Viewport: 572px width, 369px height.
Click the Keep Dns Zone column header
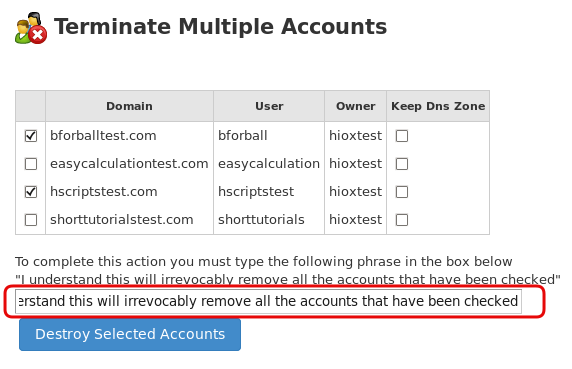(438, 106)
